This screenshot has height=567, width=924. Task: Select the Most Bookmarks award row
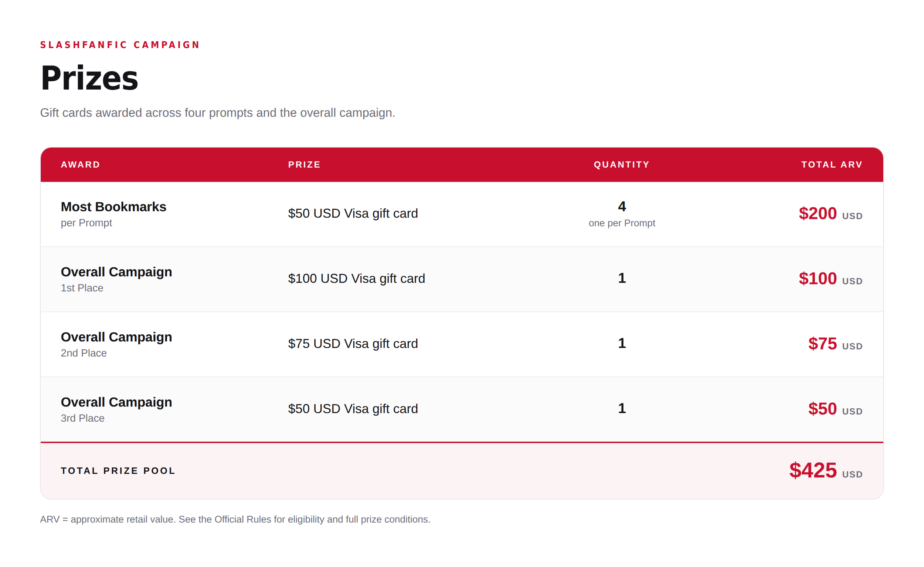coord(462,214)
